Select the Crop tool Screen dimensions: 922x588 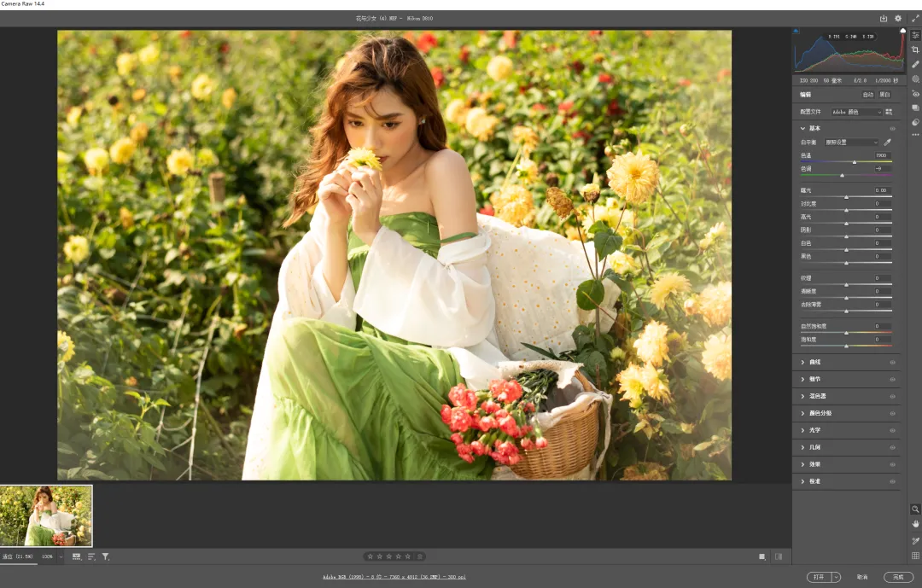(915, 50)
